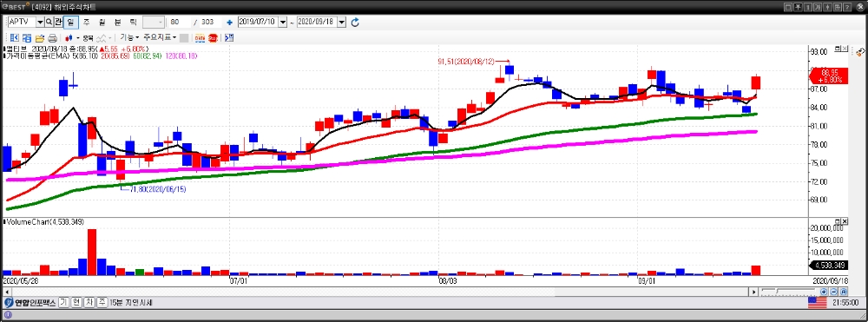The image size is (868, 322).
Task: Open the 주요지표 menu
Action: pyautogui.click(x=160, y=37)
